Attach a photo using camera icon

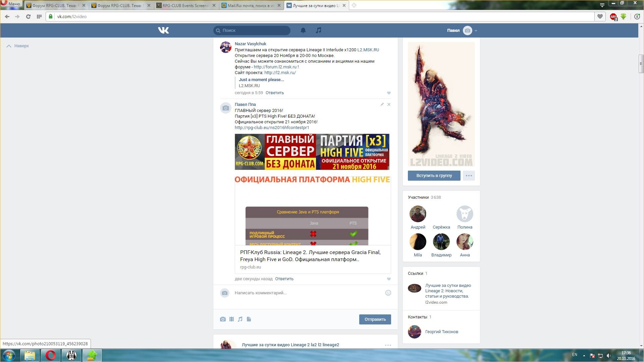(223, 319)
